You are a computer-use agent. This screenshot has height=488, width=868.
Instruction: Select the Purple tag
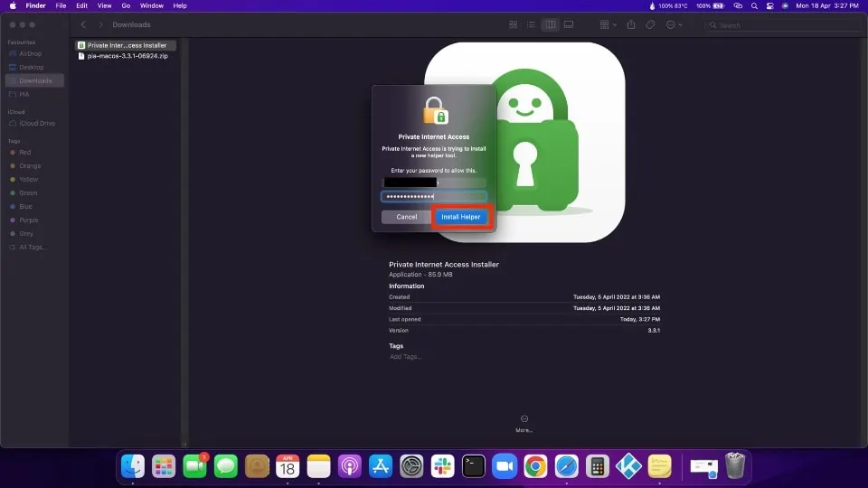(28, 221)
